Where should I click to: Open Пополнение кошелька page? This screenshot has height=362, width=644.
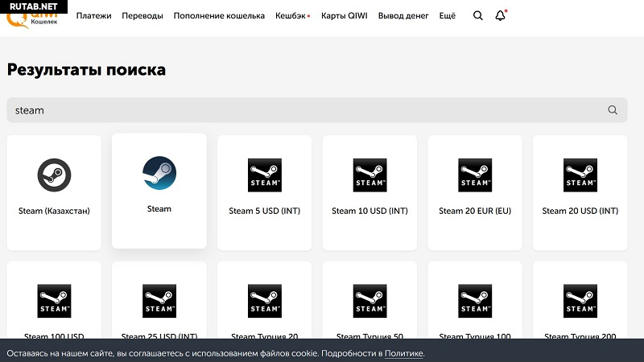point(219,16)
